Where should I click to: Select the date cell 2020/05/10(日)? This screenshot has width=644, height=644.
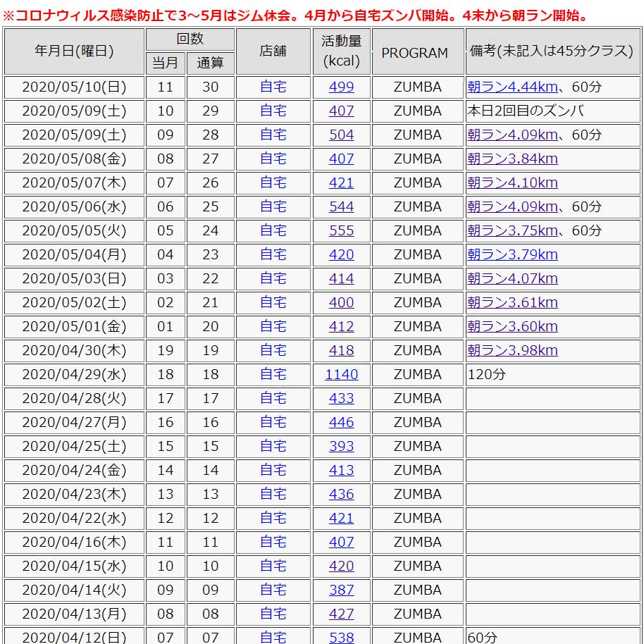coord(75,87)
